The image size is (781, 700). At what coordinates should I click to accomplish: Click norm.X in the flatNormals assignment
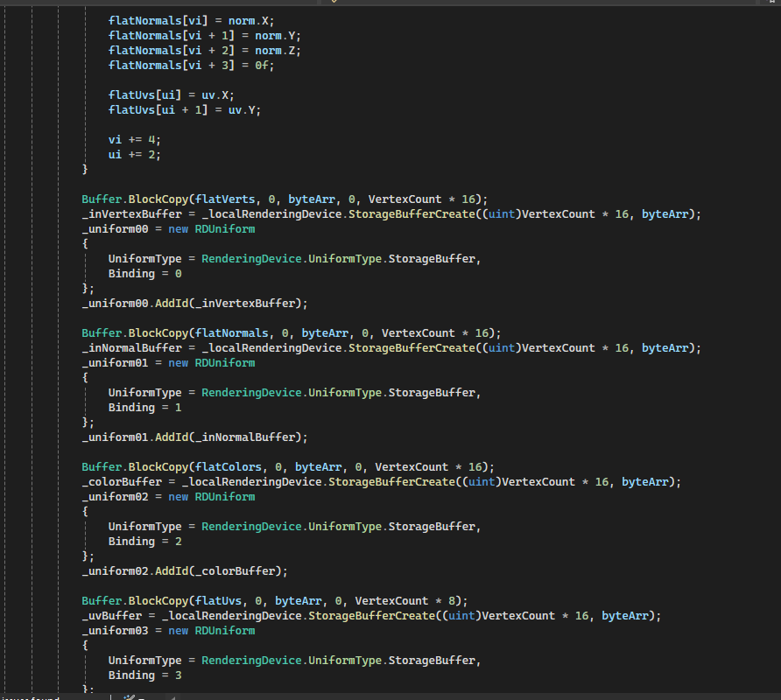click(248, 21)
